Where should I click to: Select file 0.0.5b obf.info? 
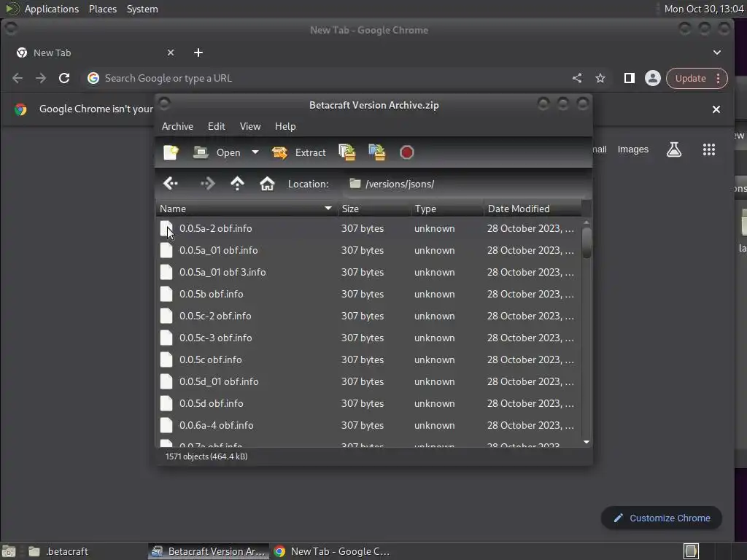pos(368,295)
